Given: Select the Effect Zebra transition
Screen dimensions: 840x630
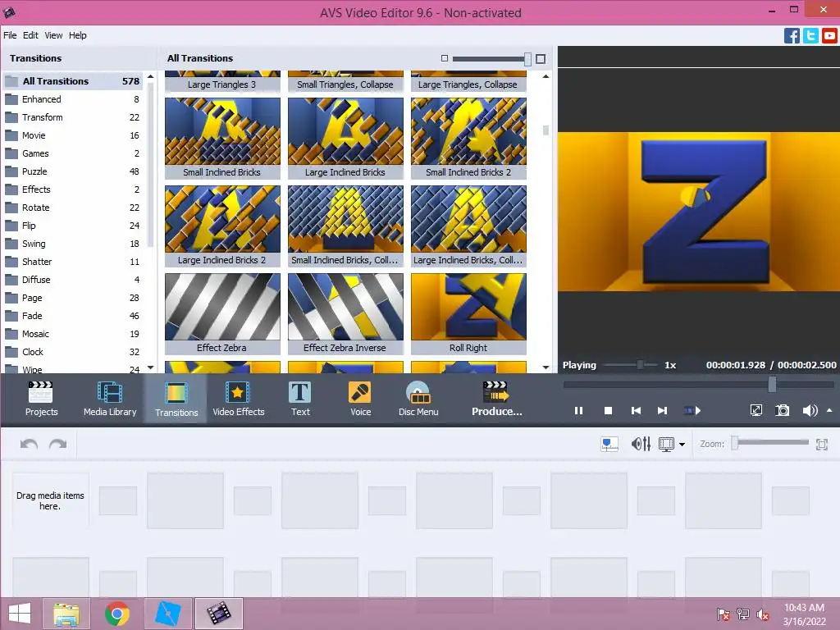Looking at the screenshot, I should click(x=222, y=313).
